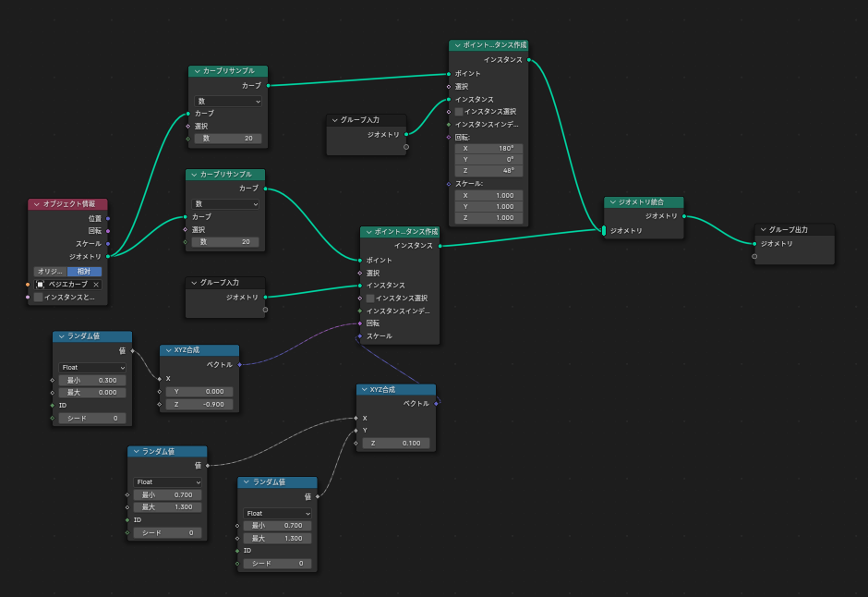Click the ジオメトリ output socket of ジオメトリ統合
Image resolution: width=868 pixels, height=597 pixels.
pyautogui.click(x=684, y=215)
